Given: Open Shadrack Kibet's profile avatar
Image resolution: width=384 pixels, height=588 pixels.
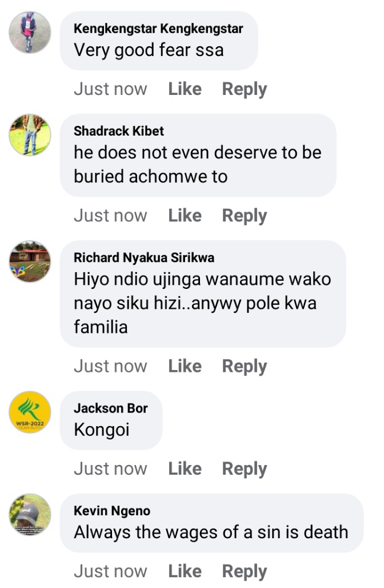Looking at the screenshot, I should pyautogui.click(x=30, y=134).
